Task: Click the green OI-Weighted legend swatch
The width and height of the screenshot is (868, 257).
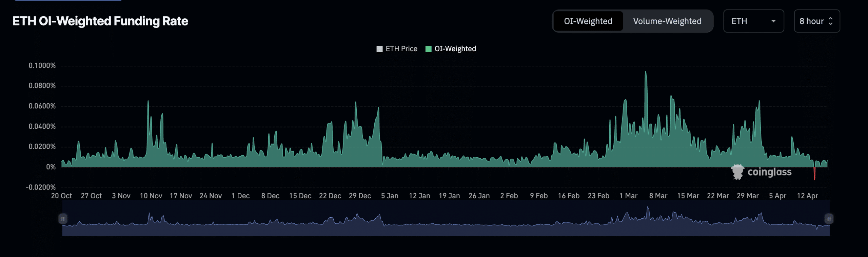Action: (428, 49)
